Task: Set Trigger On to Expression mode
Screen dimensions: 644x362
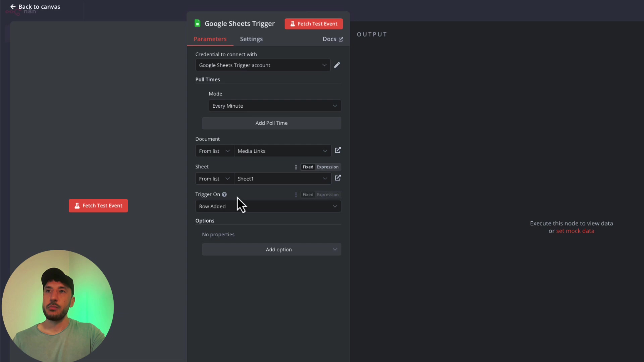Action: [x=328, y=195]
